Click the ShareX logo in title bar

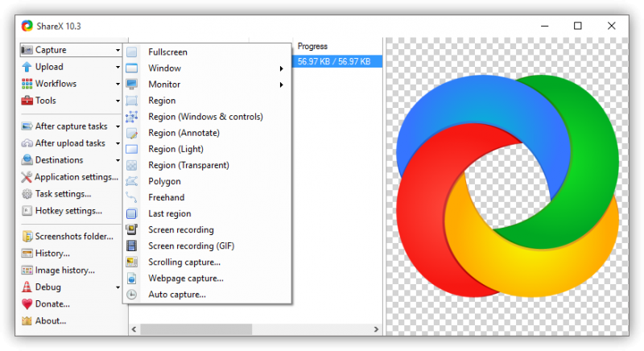click(x=27, y=26)
